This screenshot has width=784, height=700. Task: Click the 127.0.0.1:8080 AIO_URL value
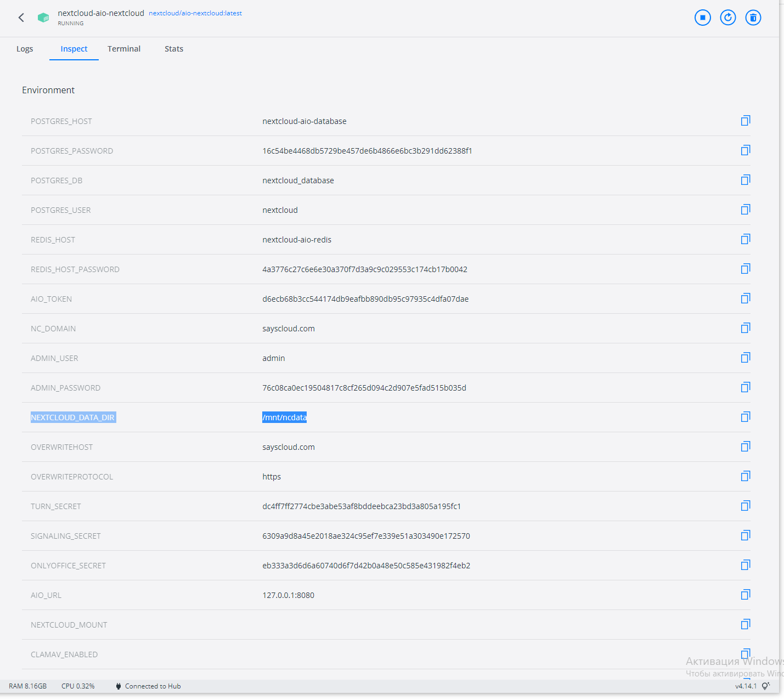point(288,595)
